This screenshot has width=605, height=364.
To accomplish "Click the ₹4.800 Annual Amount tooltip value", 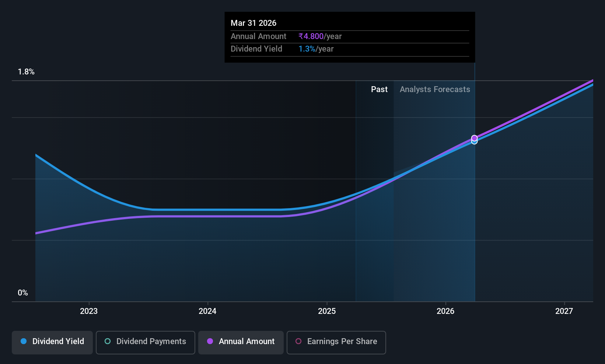I will 311,36.
